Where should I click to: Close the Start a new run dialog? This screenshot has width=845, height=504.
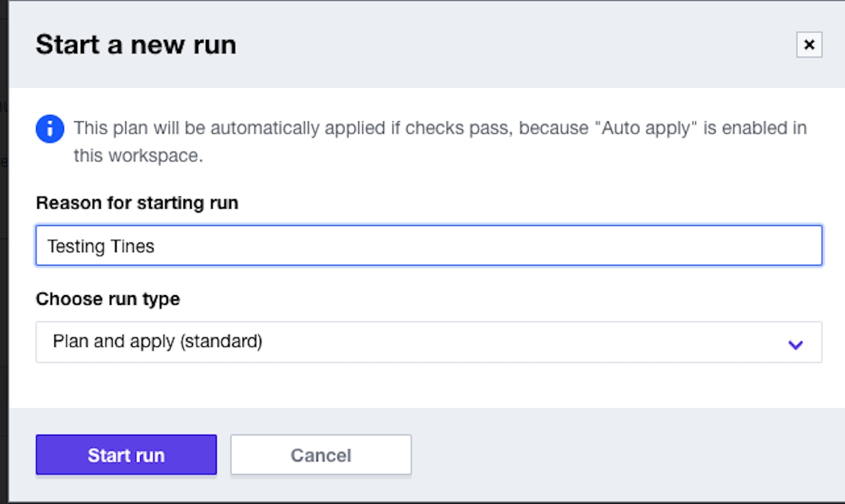pos(809,45)
